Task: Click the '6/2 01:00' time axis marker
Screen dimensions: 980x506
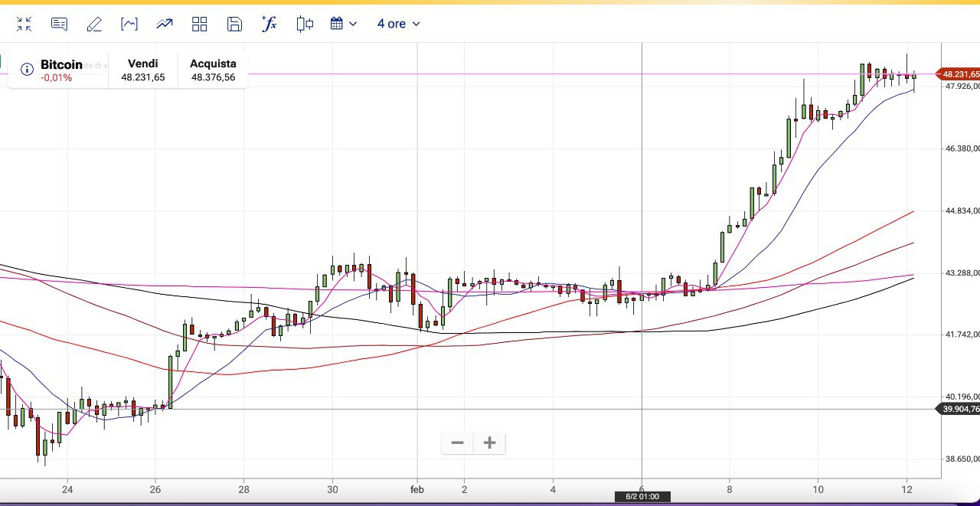Action: [x=642, y=497]
